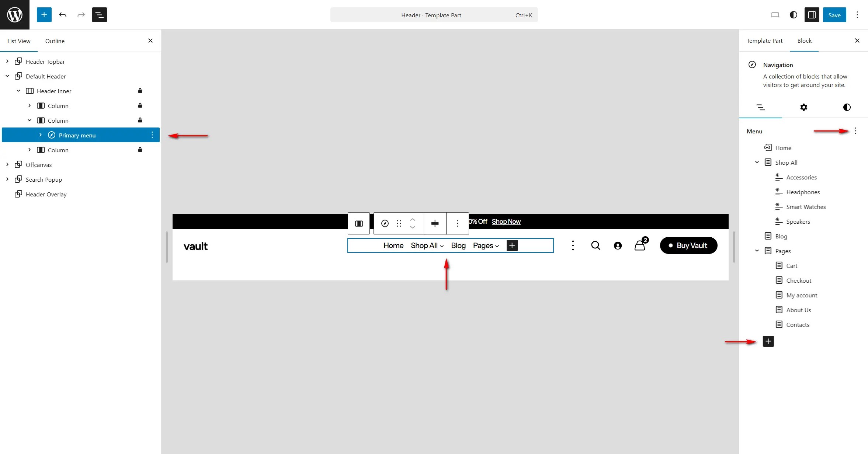Click the Shop Now link in the topbar
The image size is (868, 454).
click(506, 221)
